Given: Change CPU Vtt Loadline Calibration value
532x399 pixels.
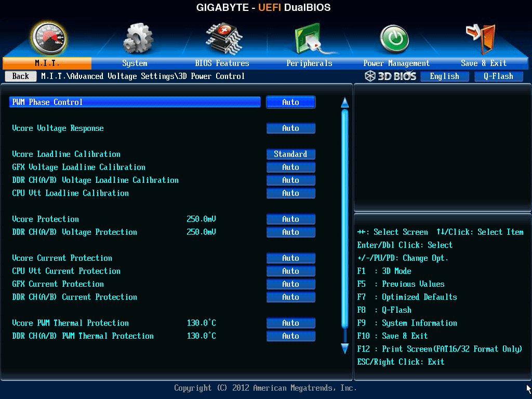Looking at the screenshot, I should click(291, 193).
